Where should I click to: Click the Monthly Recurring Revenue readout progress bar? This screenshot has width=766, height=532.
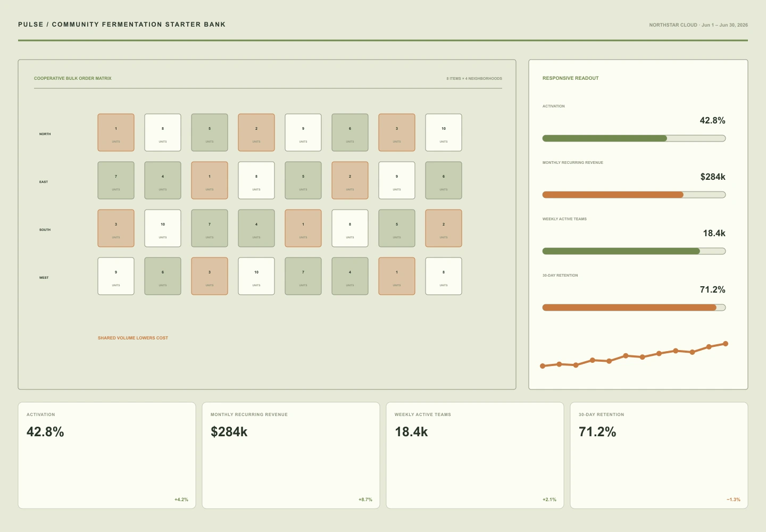[x=634, y=195]
